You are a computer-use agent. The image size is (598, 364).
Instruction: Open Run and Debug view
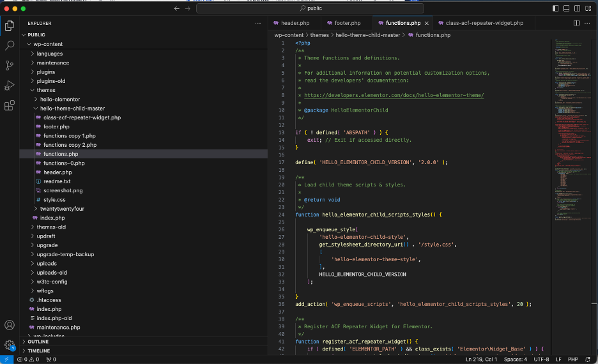(10, 86)
